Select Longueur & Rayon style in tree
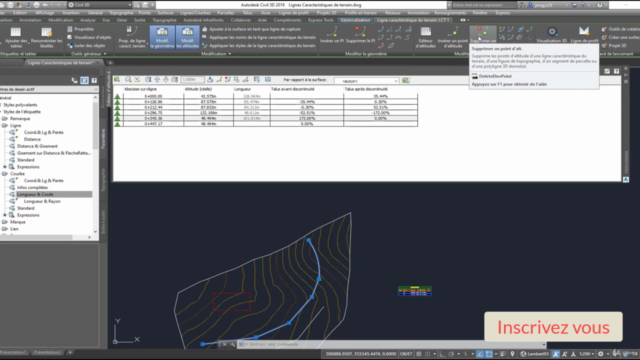 (x=42, y=201)
